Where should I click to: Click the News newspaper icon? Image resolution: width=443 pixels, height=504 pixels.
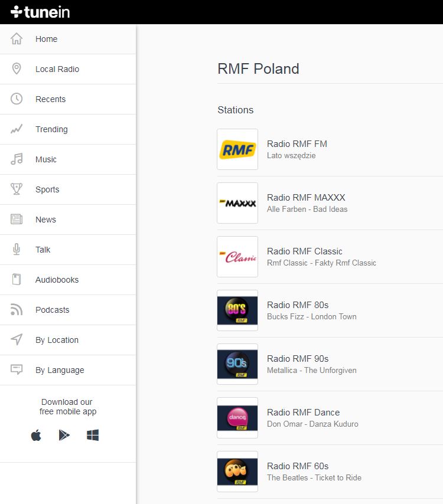[17, 219]
